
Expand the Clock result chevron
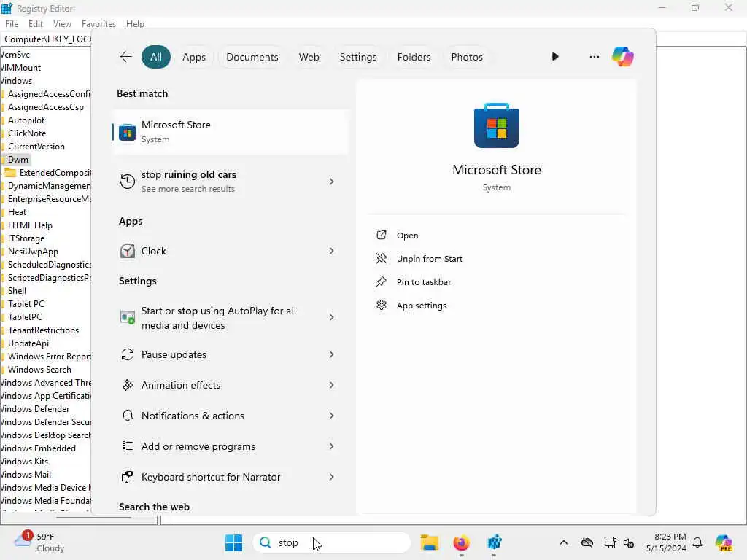(332, 251)
